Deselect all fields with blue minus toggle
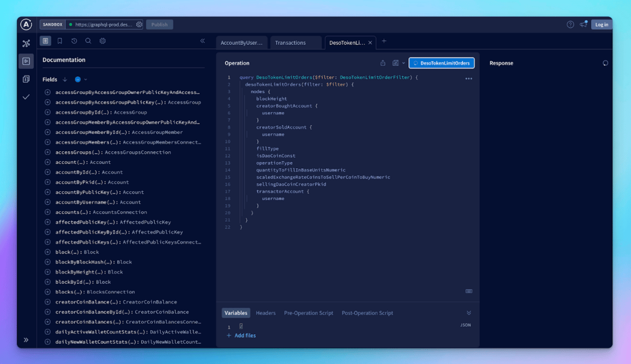The image size is (631, 364). point(78,80)
